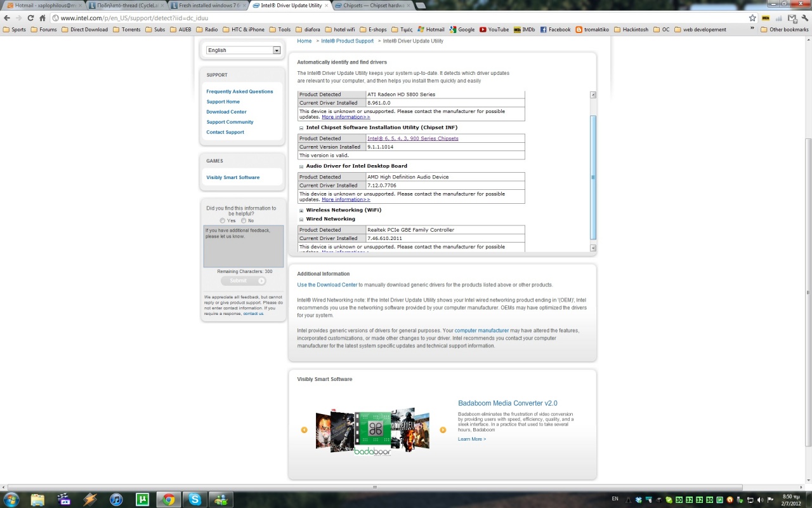Open the Chrome wrench menu

click(x=804, y=18)
